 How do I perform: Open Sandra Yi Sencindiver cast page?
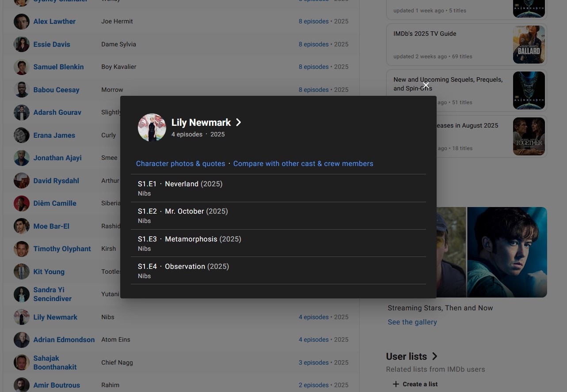pos(52,294)
